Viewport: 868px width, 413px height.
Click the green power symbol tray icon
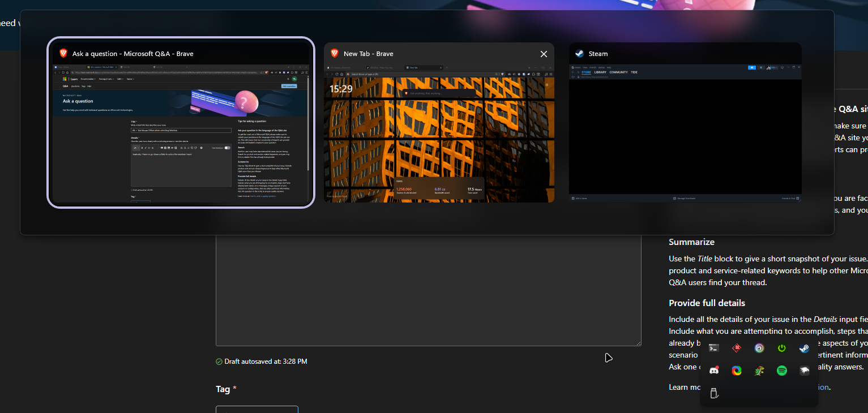tap(782, 349)
